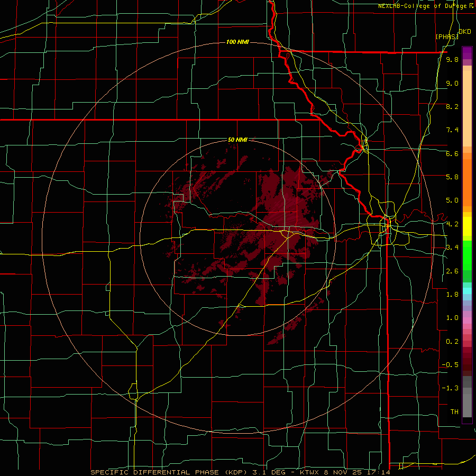This screenshot has width=476, height=476.
Task: Click the 1.8 scale value
Action: pos(452,295)
